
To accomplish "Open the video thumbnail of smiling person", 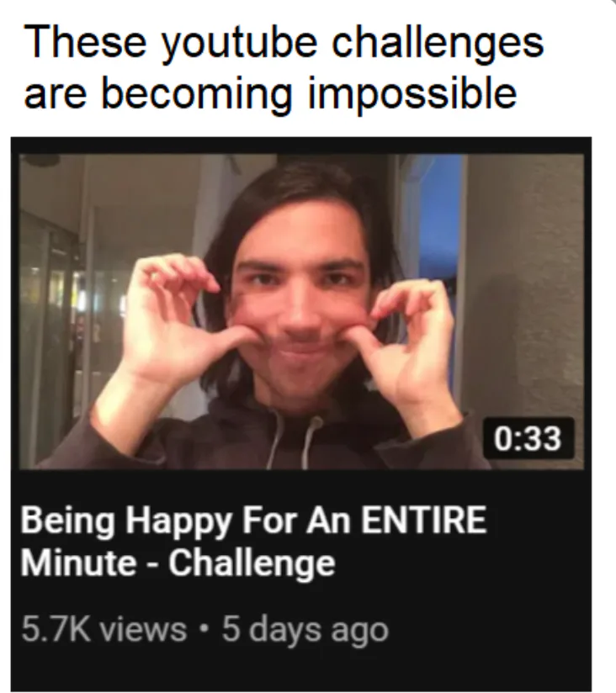I will click(301, 311).
